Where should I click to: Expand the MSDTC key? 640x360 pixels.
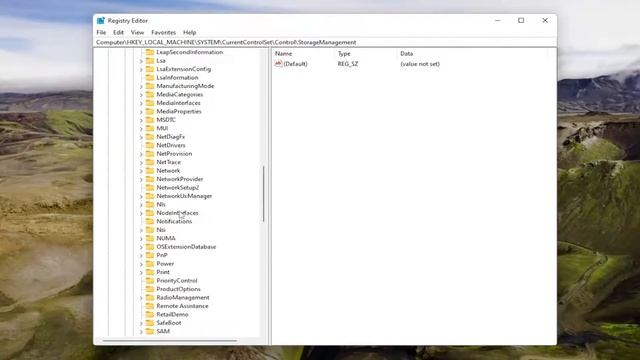(141, 120)
